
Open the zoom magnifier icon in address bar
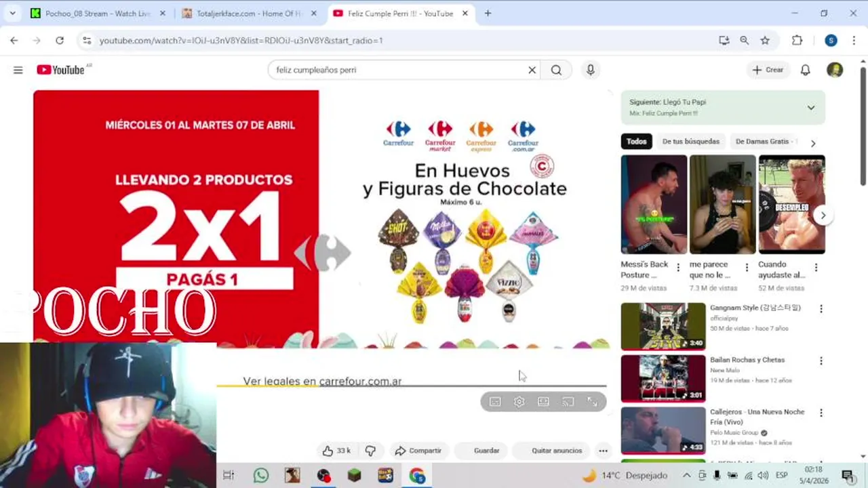point(745,41)
